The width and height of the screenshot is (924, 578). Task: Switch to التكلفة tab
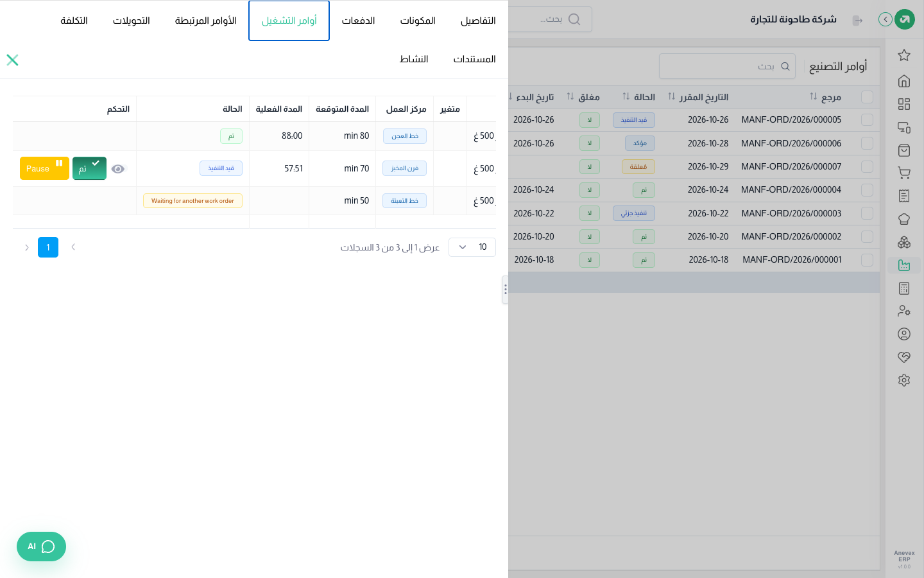pyautogui.click(x=74, y=21)
